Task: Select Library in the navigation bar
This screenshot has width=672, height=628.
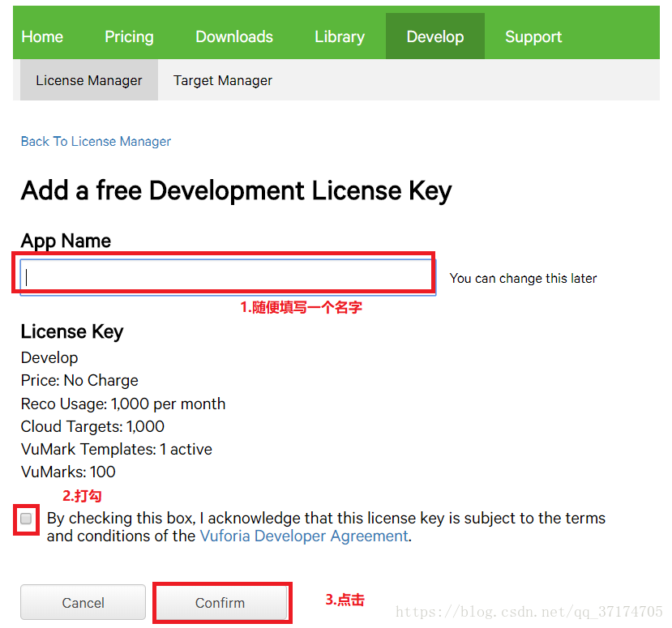Action: [x=340, y=36]
